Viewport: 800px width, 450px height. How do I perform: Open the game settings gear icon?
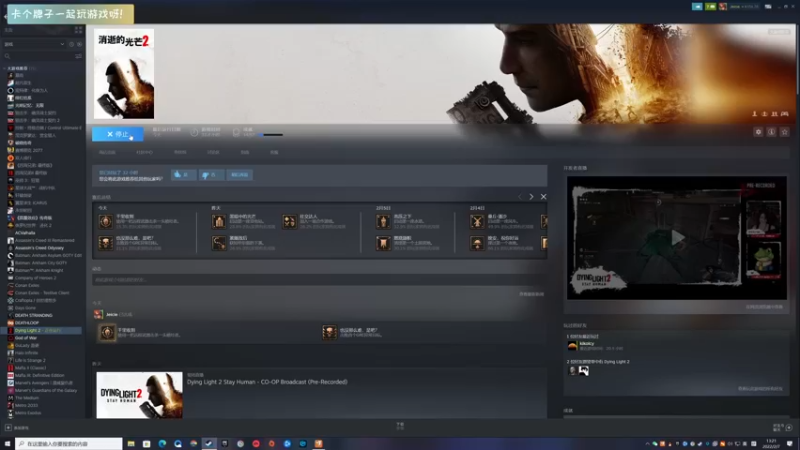[x=758, y=132]
